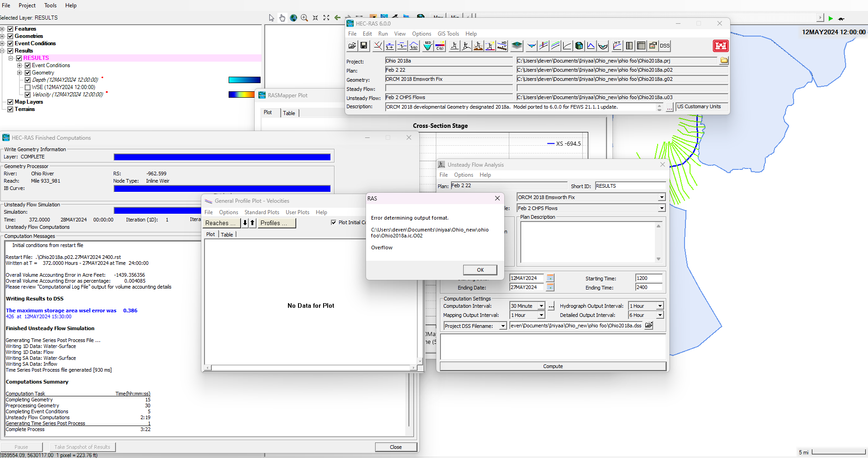Click the DSS viewer toolbar button
This screenshot has width=868, height=458.
pyautogui.click(x=665, y=46)
